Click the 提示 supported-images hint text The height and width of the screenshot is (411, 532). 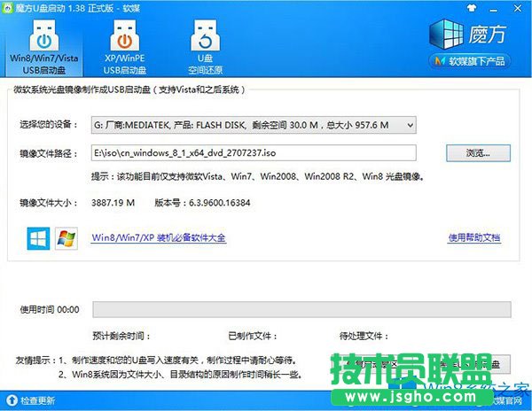click(x=258, y=176)
